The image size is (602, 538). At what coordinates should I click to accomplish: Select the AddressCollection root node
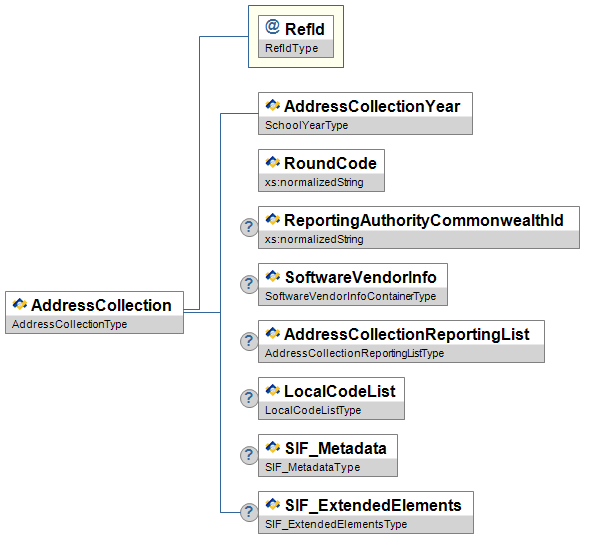(101, 305)
